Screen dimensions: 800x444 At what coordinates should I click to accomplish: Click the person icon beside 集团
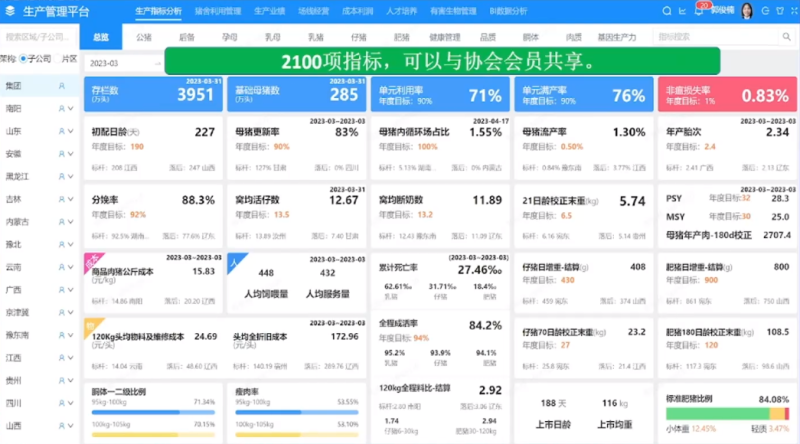tap(62, 86)
